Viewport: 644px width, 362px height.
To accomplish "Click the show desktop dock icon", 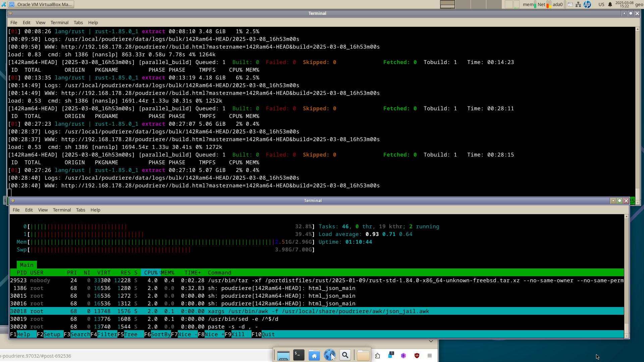I will click(283, 355).
